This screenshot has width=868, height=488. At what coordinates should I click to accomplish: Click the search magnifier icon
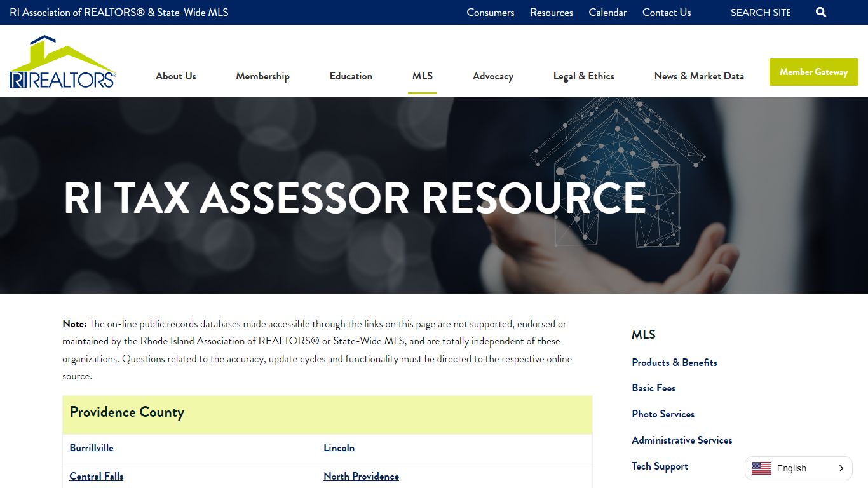821,12
